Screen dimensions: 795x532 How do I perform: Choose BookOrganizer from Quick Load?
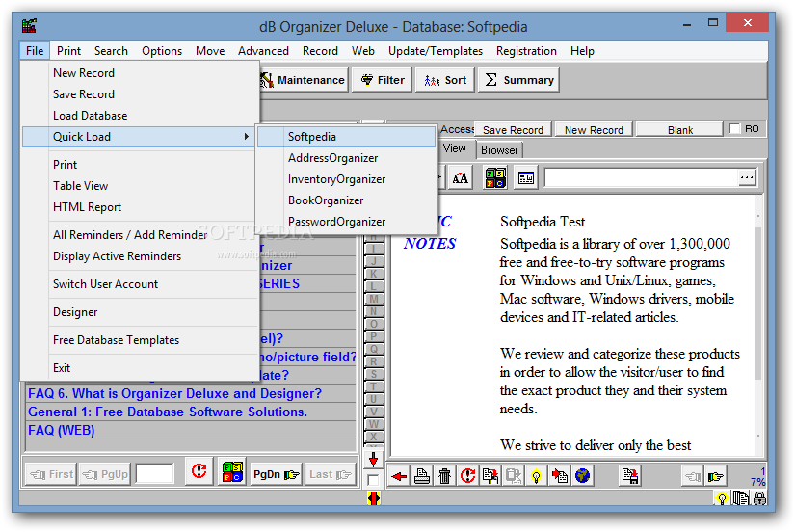tap(347, 200)
